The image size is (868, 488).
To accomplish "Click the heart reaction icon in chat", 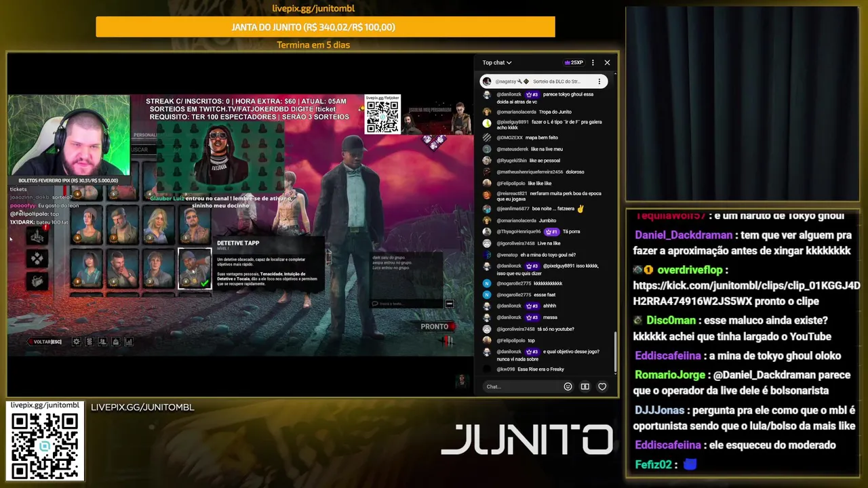I will (602, 386).
